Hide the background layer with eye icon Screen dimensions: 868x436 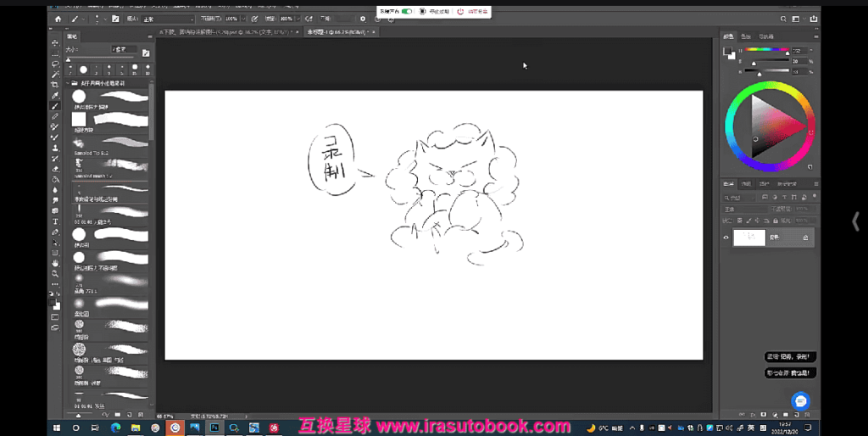click(726, 238)
